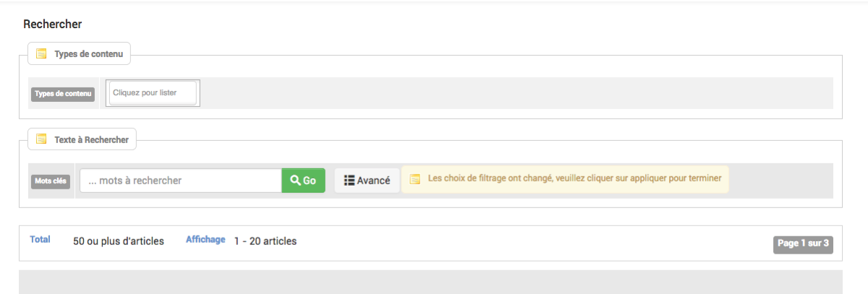Image resolution: width=868 pixels, height=294 pixels.
Task: Expand advanced search options with Avancé
Action: (x=367, y=181)
